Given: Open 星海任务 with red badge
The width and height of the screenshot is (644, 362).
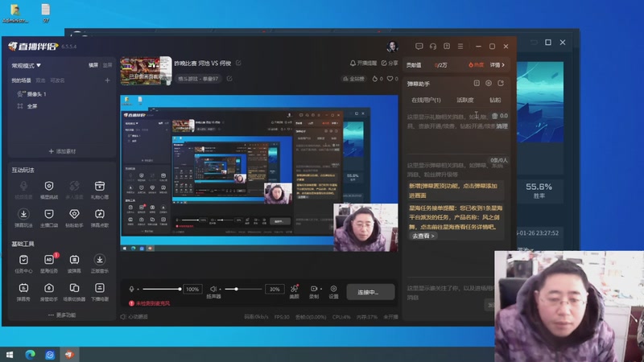Looking at the screenshot, I should [x=49, y=263].
